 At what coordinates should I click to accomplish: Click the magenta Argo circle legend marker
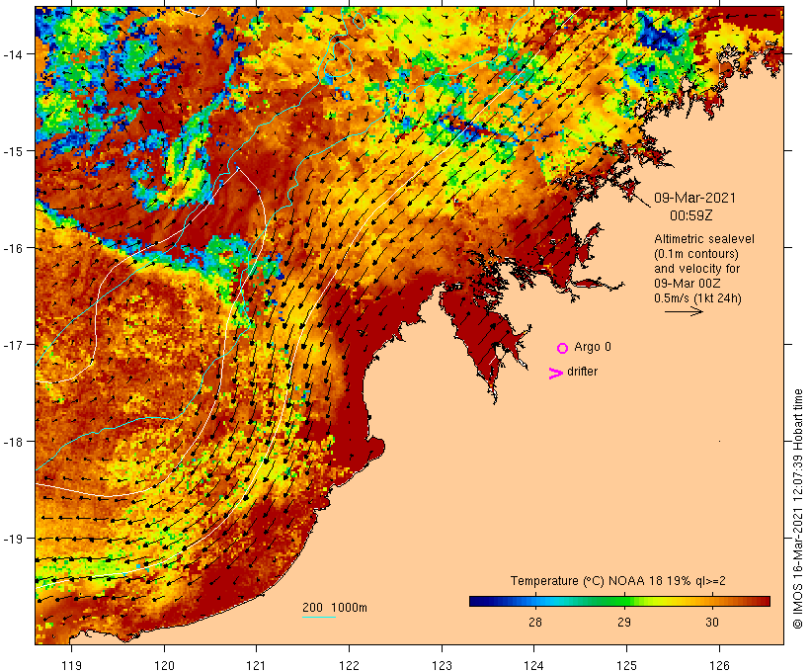tap(563, 348)
